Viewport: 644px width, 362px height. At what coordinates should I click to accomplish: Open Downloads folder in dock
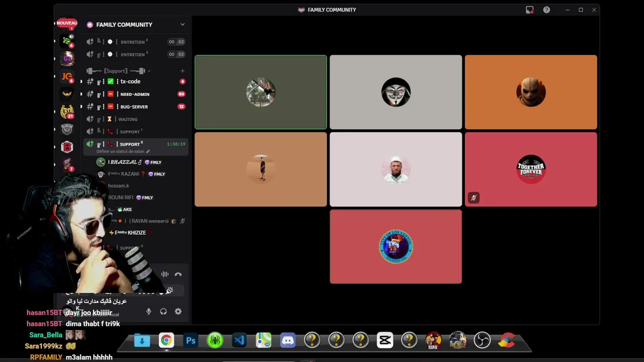142,341
